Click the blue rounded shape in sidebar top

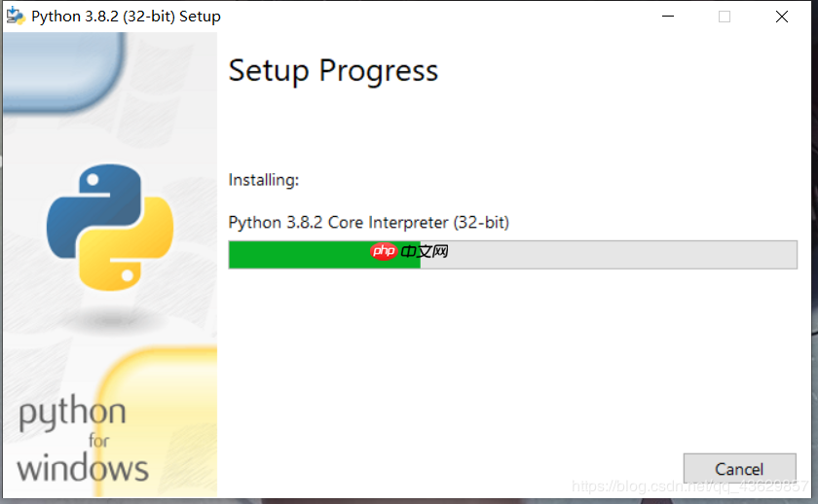[x=63, y=72]
